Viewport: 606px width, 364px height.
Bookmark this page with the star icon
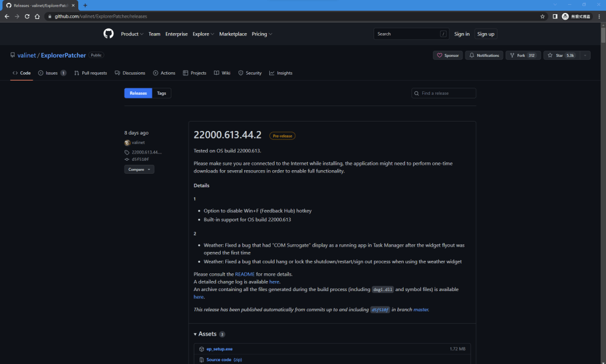click(x=543, y=17)
